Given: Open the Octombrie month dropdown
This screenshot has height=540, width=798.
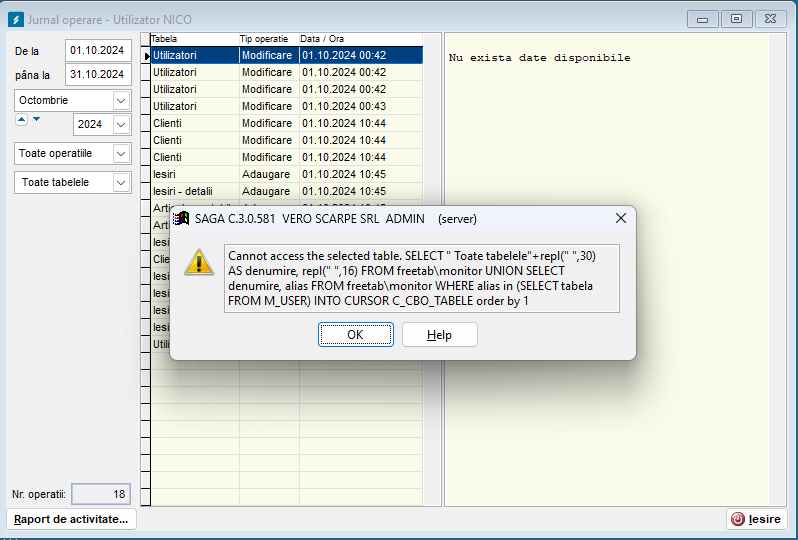Looking at the screenshot, I should 121,100.
